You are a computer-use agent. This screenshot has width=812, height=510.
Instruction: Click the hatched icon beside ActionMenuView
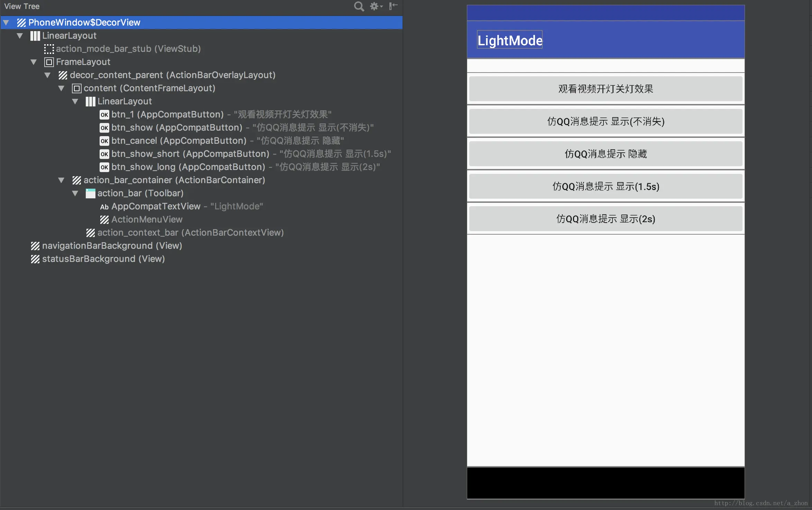point(104,220)
